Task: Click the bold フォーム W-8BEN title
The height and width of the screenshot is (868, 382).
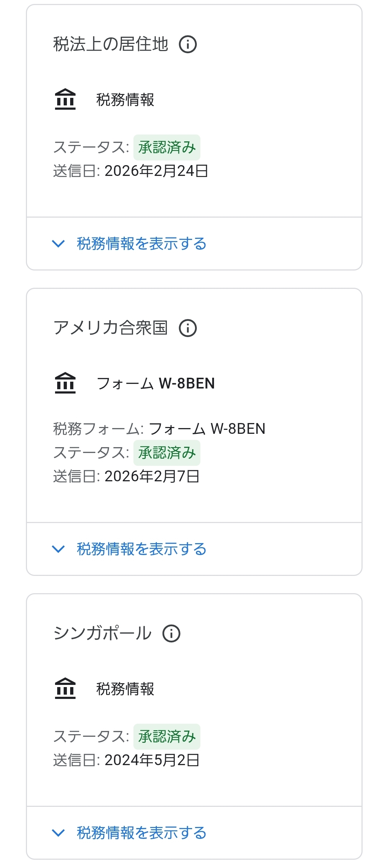Action: (156, 383)
